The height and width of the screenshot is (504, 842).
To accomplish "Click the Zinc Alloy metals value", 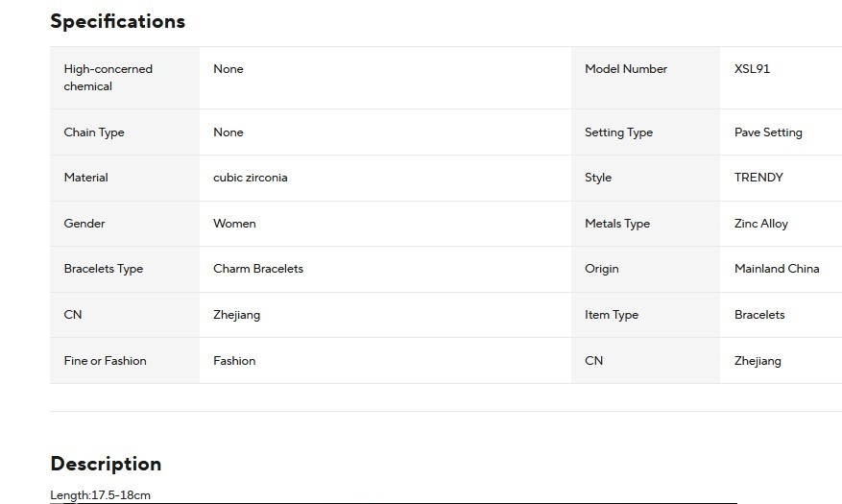I will [761, 224].
